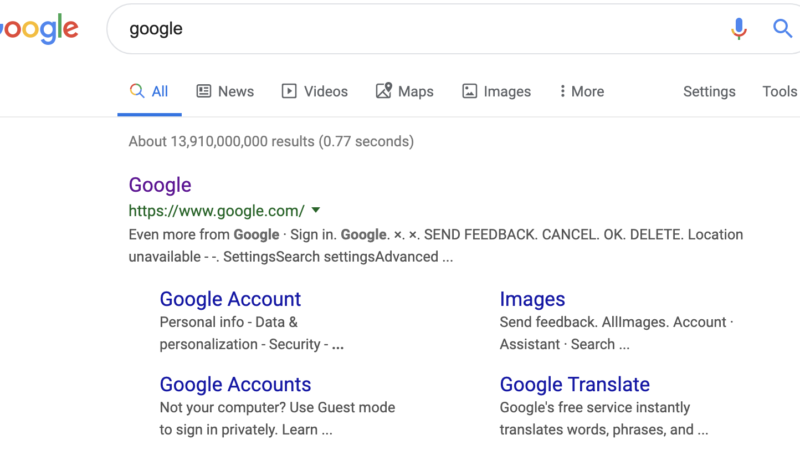Click the picture icon beside Images tab
The image size is (800, 450).
click(469, 91)
